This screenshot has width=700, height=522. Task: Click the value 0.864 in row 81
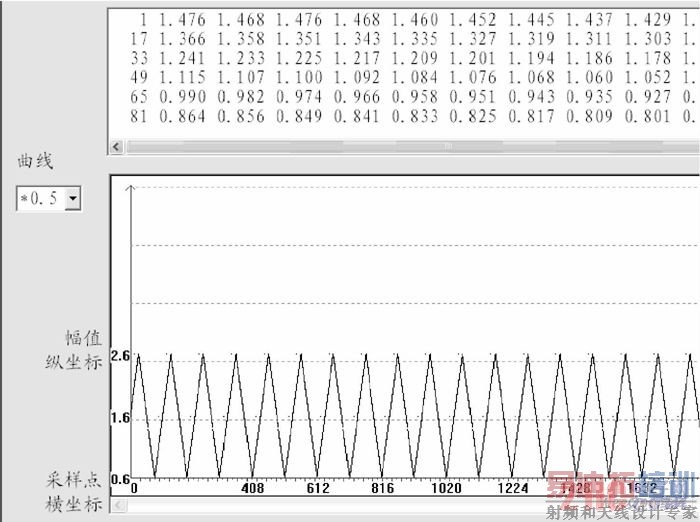click(x=182, y=117)
